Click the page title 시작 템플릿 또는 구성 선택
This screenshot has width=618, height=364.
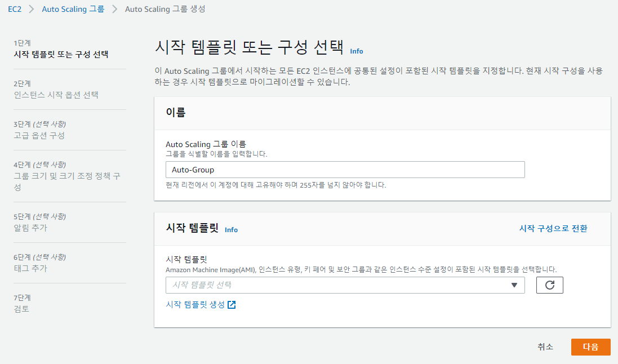(x=250, y=47)
